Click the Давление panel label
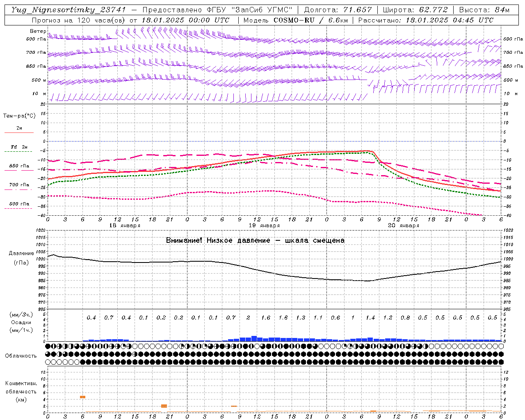 point(21,253)
